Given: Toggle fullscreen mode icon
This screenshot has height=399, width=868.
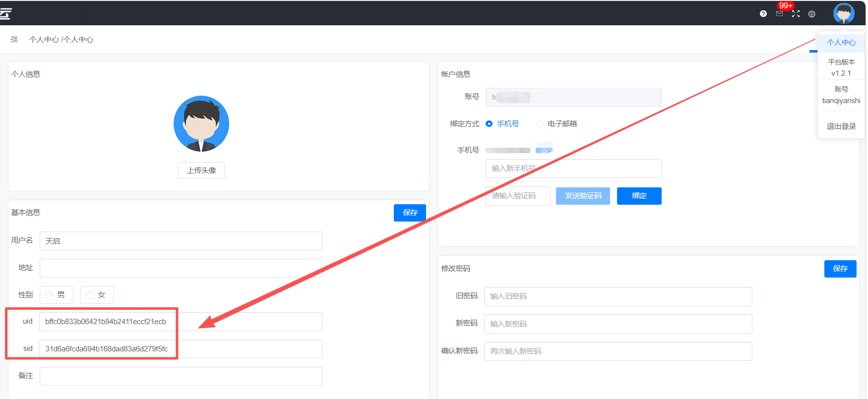Looking at the screenshot, I should point(796,14).
